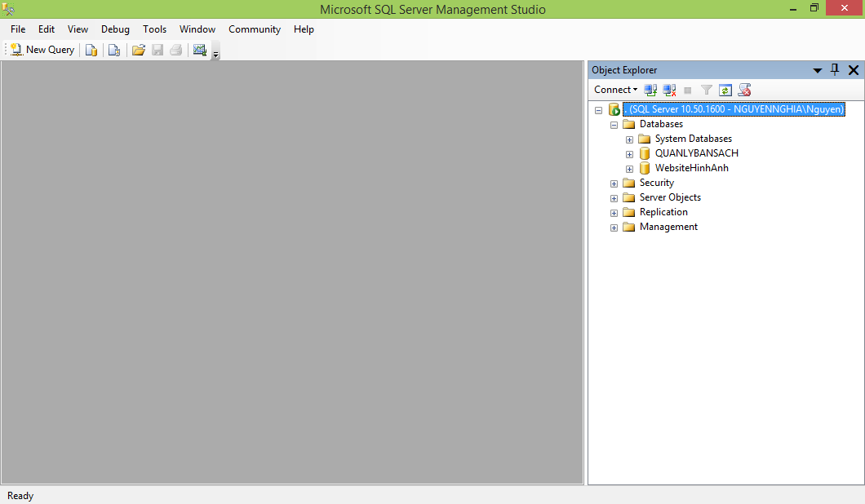Viewport: 865px width, 504px height.
Task: Click the Connect Object Explorer icon
Action: (650, 90)
